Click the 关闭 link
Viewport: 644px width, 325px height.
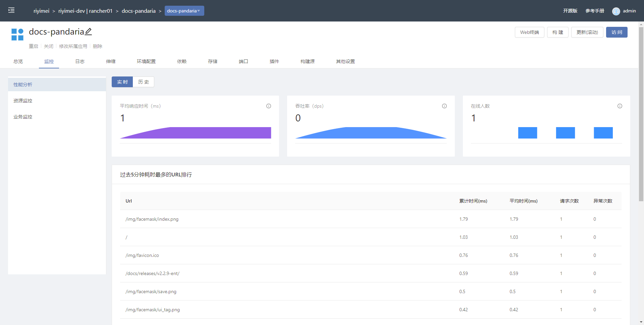(x=49, y=46)
